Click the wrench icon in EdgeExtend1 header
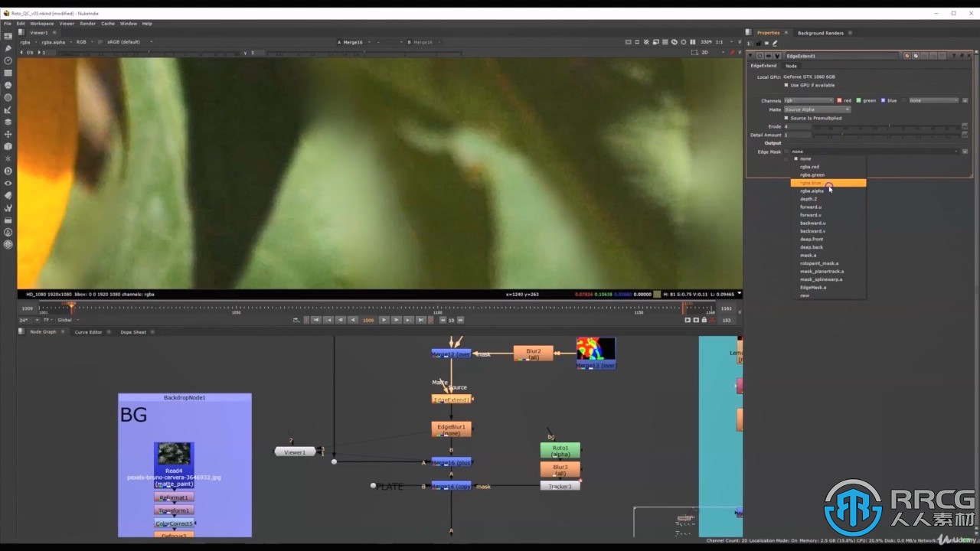Screen dimensions: 980x551 [x=778, y=56]
